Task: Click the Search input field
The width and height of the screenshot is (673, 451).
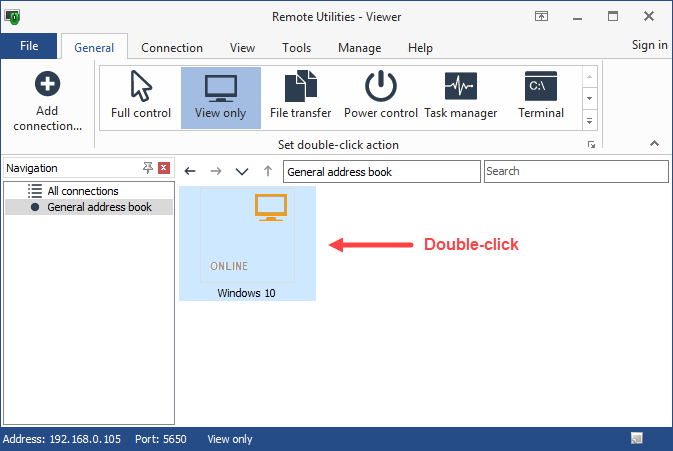Action: pos(575,171)
